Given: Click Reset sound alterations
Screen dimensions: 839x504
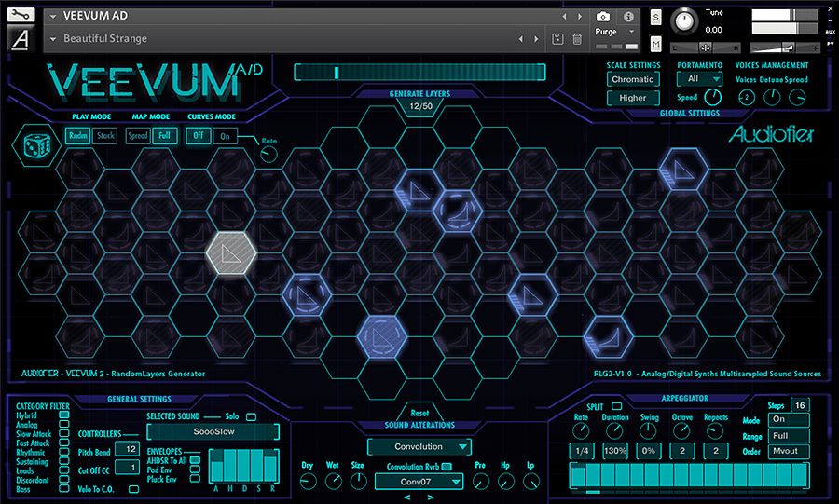Looking at the screenshot, I should pyautogui.click(x=420, y=413).
